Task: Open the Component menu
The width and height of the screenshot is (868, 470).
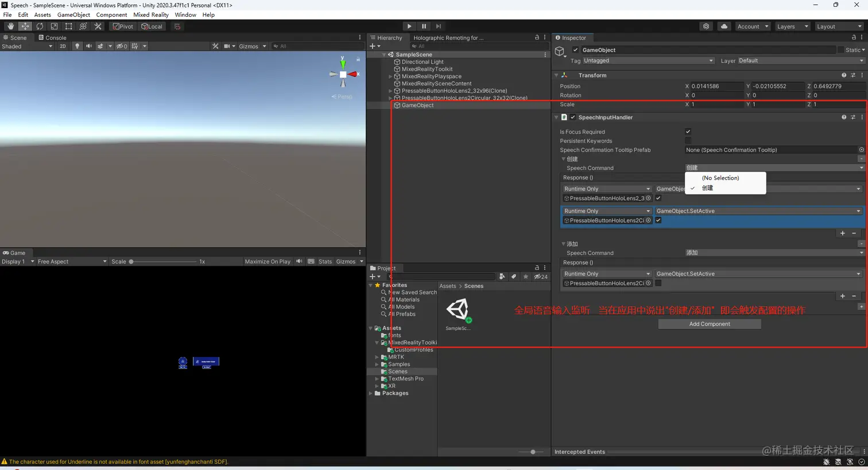Action: (111, 15)
